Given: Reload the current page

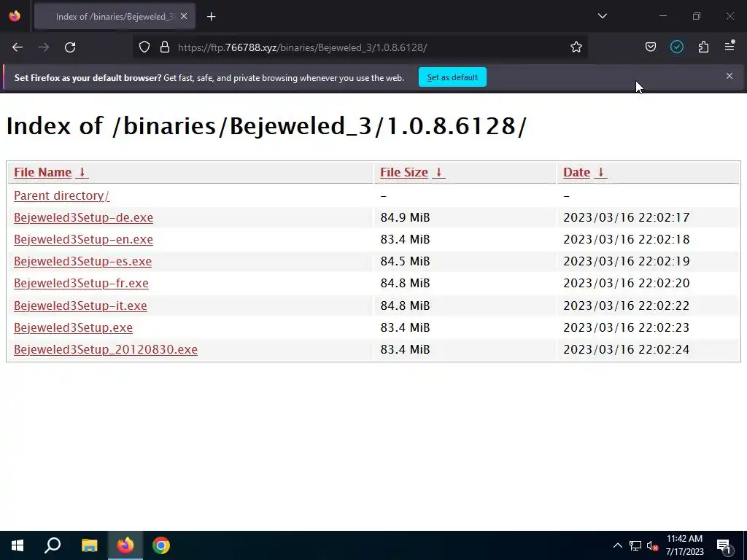Looking at the screenshot, I should pyautogui.click(x=70, y=47).
